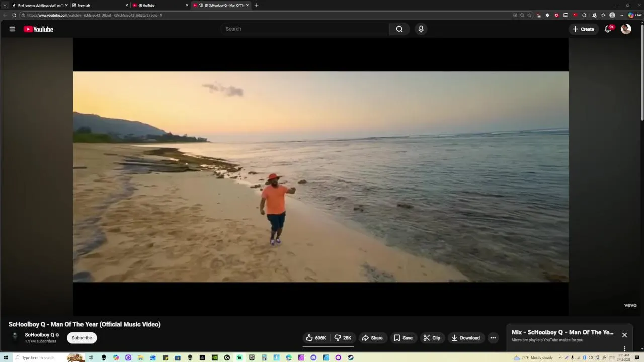Focus the YouTube Search field
Image resolution: width=644 pixels, height=362 pixels.
click(306, 29)
